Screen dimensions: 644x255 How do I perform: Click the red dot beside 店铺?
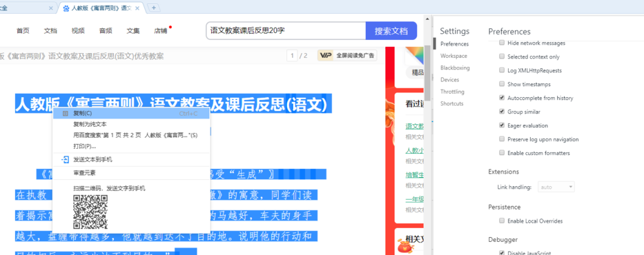pos(170,27)
